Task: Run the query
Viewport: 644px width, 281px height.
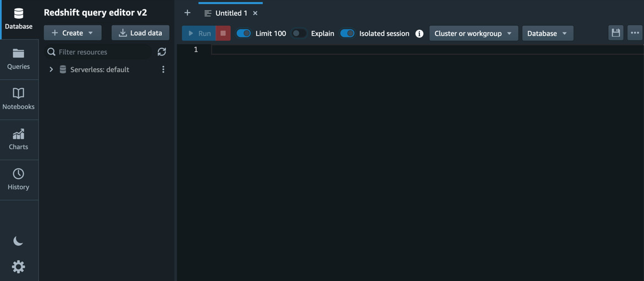Action: (x=199, y=33)
